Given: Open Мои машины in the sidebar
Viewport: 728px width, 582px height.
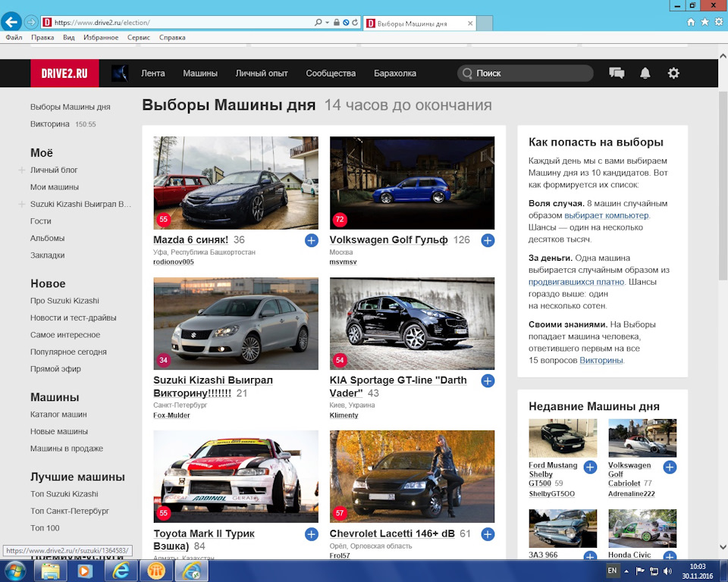Looking at the screenshot, I should click(55, 187).
